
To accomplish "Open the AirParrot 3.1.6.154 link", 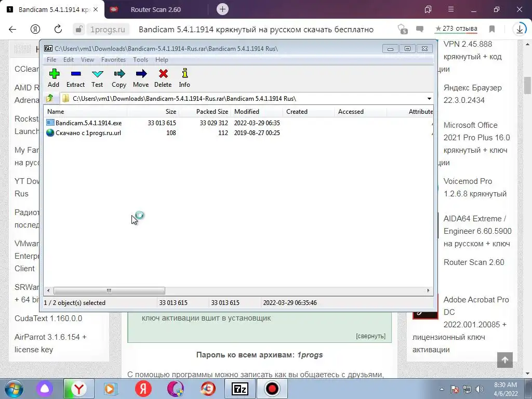I will (50, 343).
